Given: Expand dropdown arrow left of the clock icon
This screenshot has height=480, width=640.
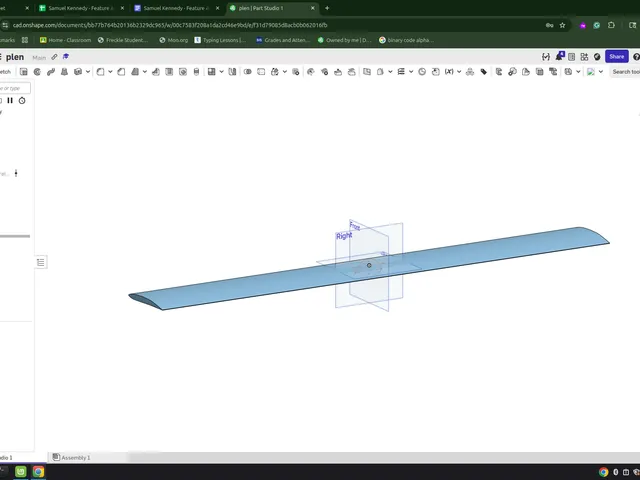Looking at the screenshot, I should point(411,72).
